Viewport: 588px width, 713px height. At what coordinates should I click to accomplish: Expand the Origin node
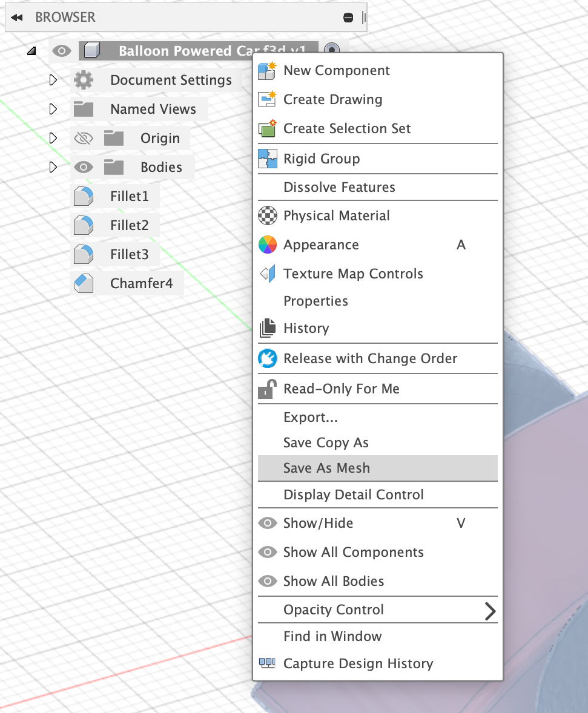point(53,138)
